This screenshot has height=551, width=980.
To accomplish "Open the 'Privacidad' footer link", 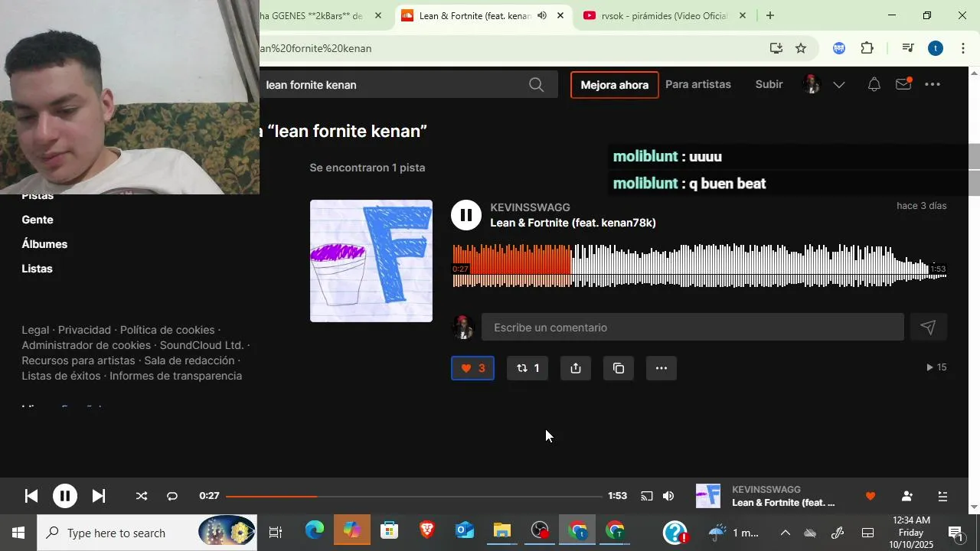I will tap(84, 330).
